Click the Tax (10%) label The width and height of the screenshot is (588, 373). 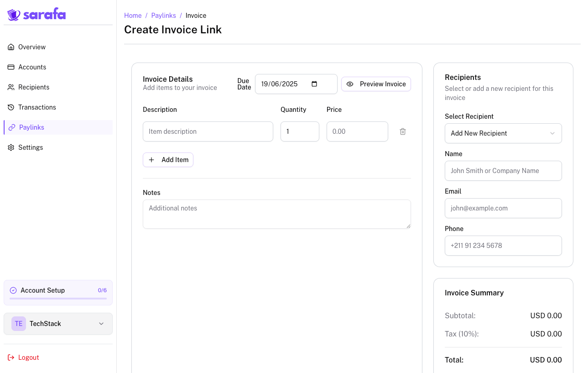pos(462,334)
